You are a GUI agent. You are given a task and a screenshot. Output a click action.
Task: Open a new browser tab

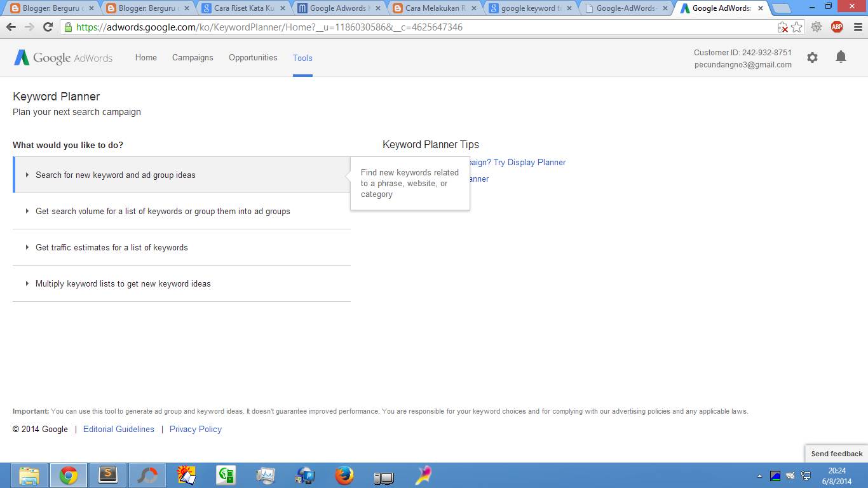click(x=782, y=8)
